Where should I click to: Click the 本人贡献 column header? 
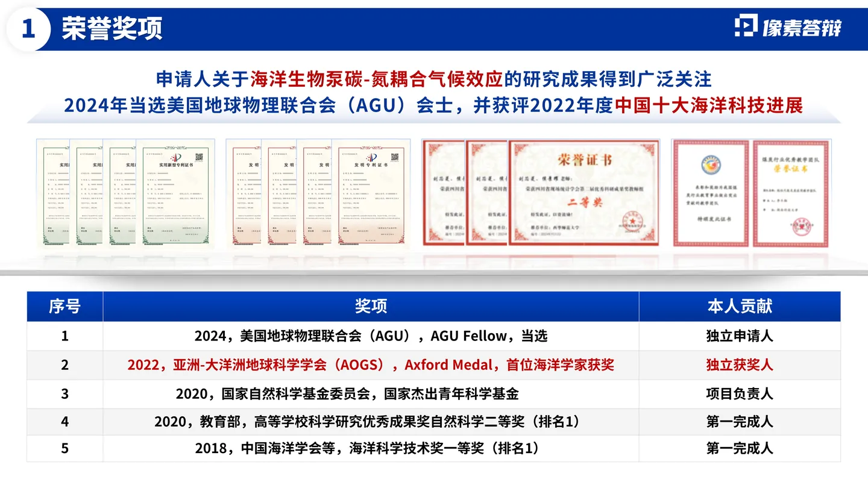pos(740,306)
